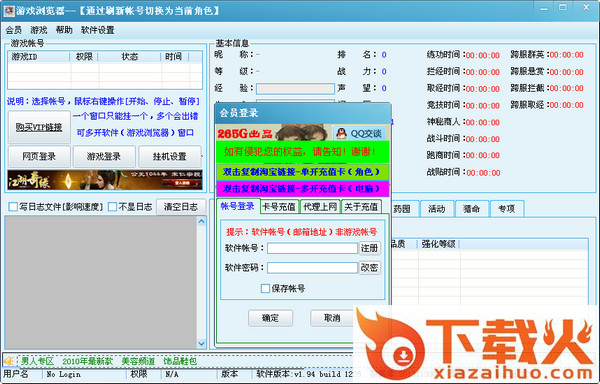Select the 药园 tab
600x384 pixels.
click(x=402, y=208)
